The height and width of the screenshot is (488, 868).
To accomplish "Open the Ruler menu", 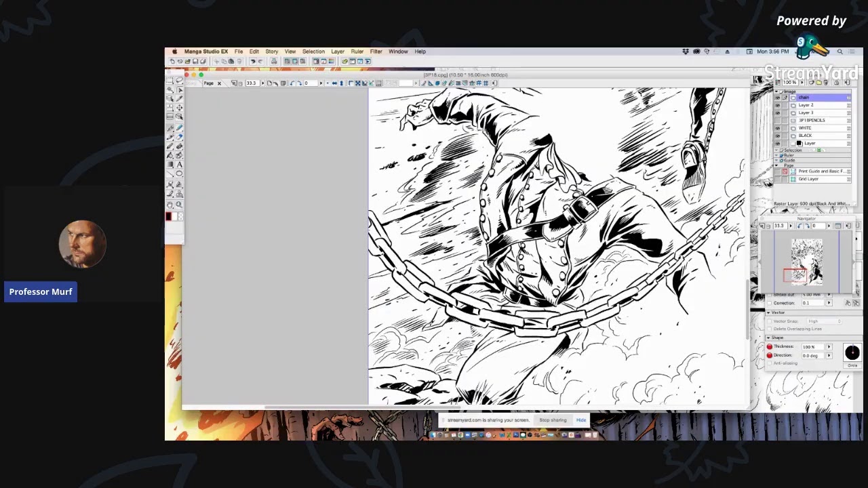I will coord(357,52).
